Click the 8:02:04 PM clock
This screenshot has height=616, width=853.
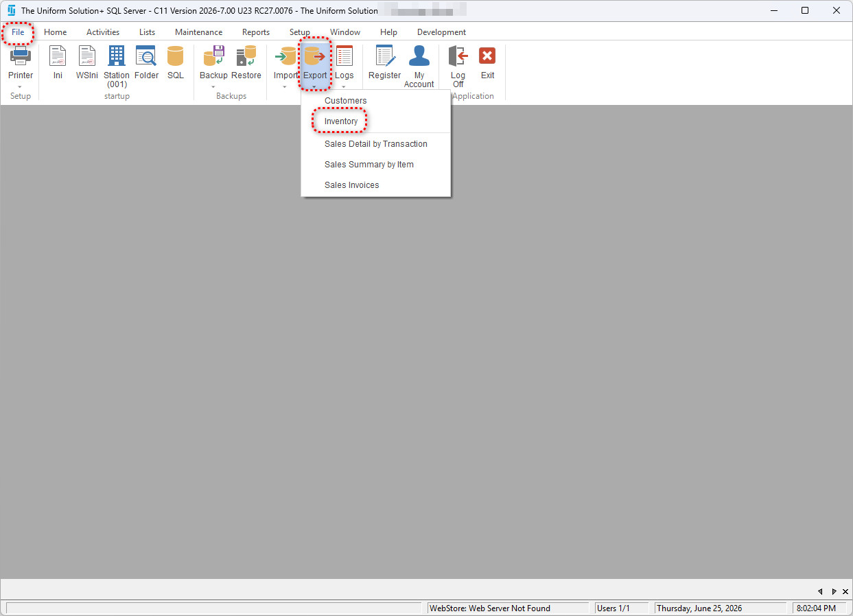tap(820, 608)
